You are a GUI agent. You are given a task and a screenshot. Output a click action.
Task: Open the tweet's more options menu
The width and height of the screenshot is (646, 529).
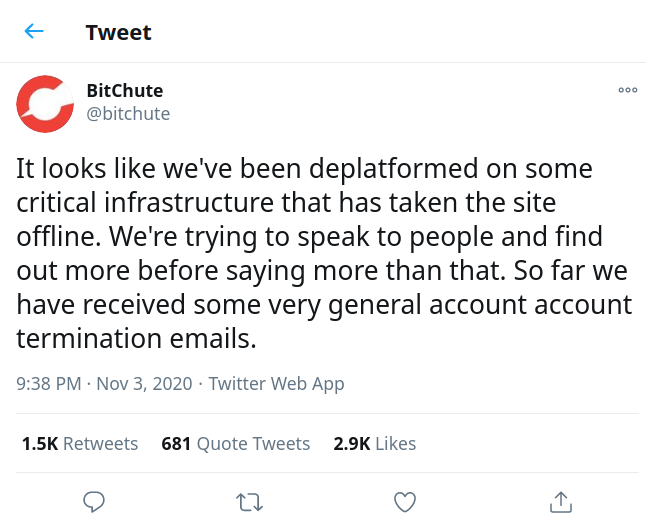click(627, 90)
